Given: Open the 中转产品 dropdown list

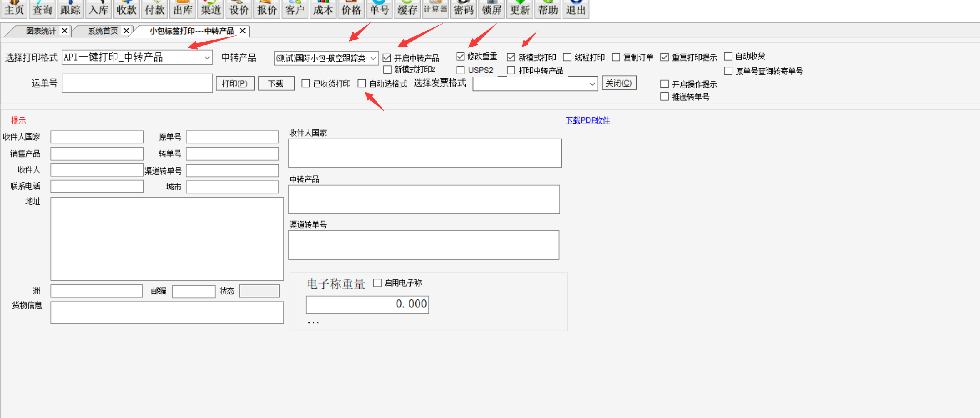Looking at the screenshot, I should 373,58.
